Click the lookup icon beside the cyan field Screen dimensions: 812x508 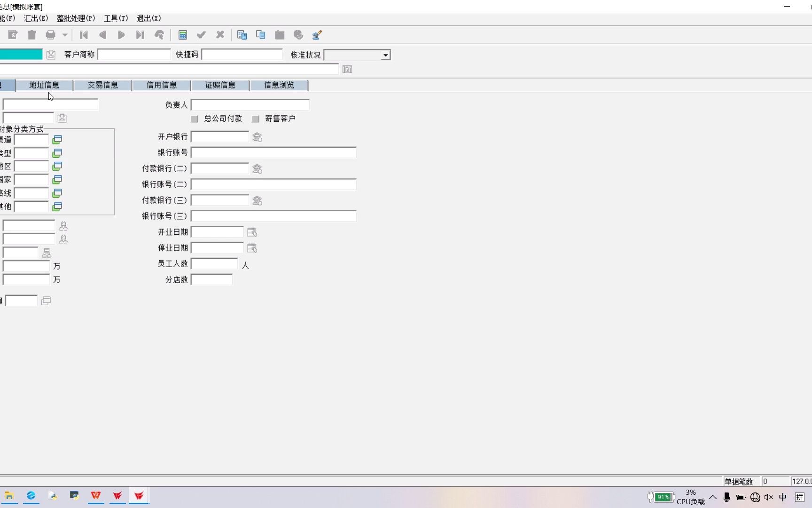[x=51, y=55]
